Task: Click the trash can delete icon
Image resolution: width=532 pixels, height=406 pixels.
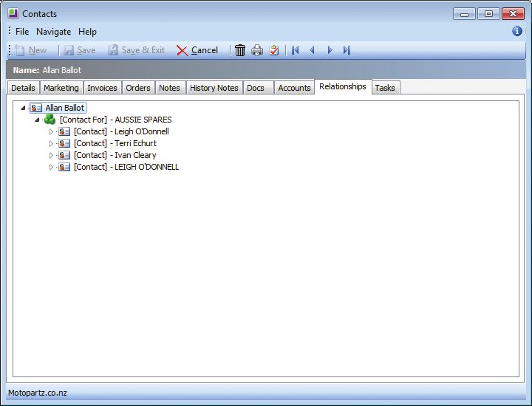Action: coord(240,50)
